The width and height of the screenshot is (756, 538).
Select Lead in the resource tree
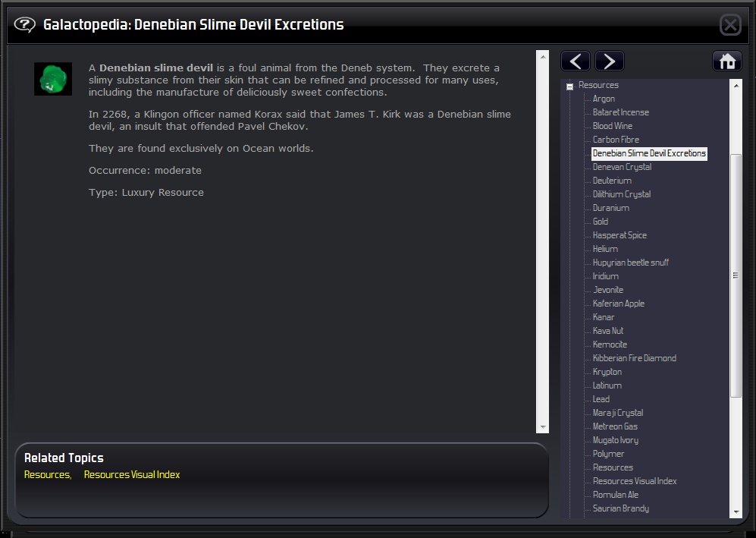601,399
